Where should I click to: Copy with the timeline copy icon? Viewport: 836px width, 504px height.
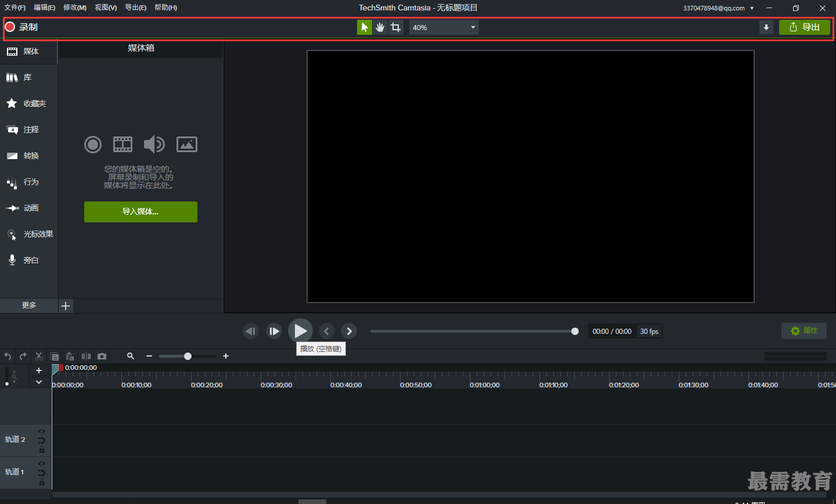55,357
